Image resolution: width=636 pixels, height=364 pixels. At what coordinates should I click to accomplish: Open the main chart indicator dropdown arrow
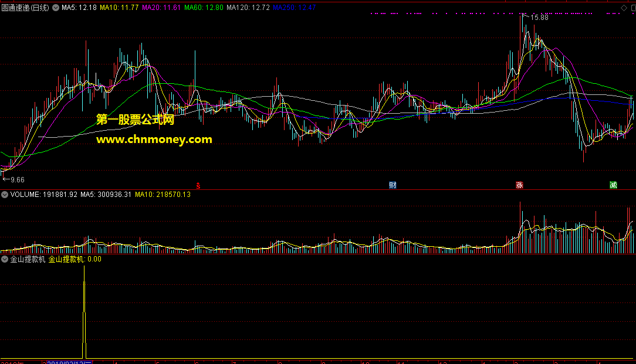coord(56,8)
